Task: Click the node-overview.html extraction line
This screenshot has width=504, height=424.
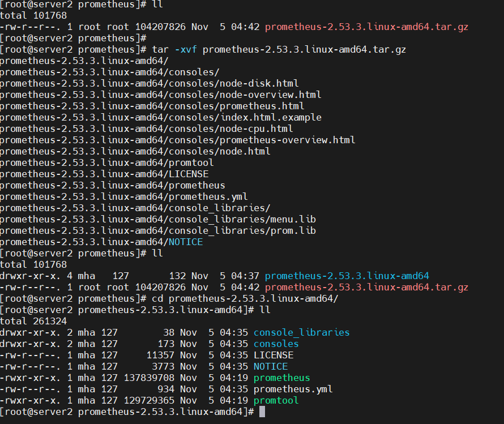Action: tap(160, 95)
